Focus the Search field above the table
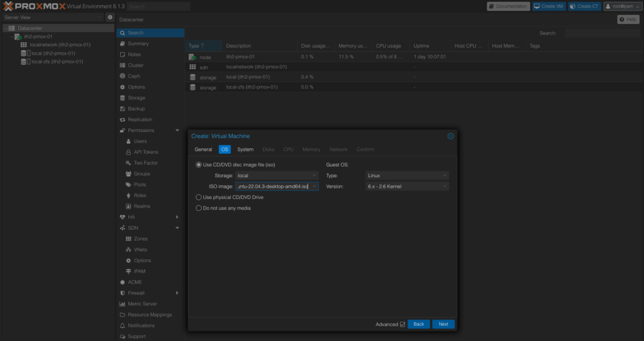This screenshot has width=644, height=341. (x=602, y=33)
